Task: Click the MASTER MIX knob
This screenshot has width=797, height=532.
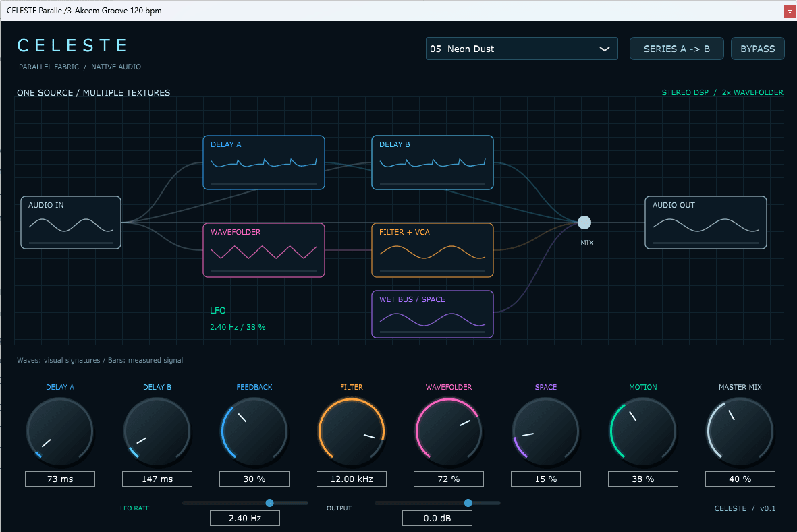Action: coord(740,432)
